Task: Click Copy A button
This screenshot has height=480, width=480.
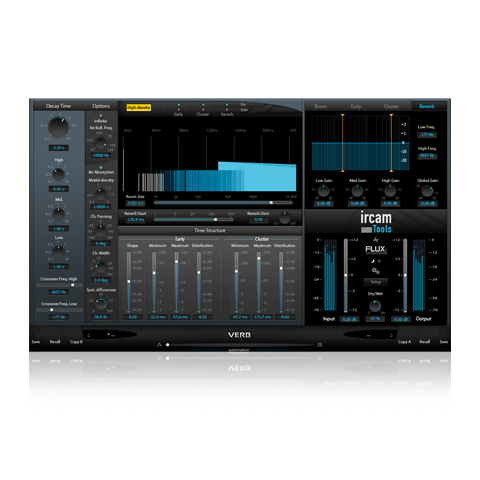Action: (404, 342)
